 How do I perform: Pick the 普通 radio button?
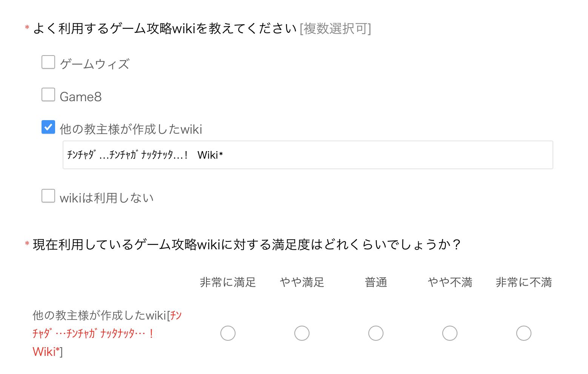tap(376, 333)
